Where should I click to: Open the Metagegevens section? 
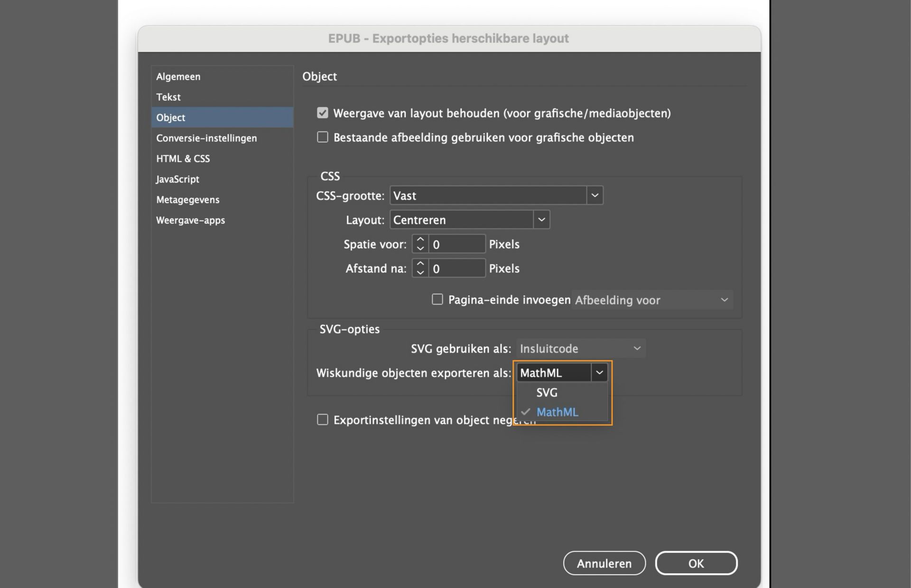[x=187, y=199]
